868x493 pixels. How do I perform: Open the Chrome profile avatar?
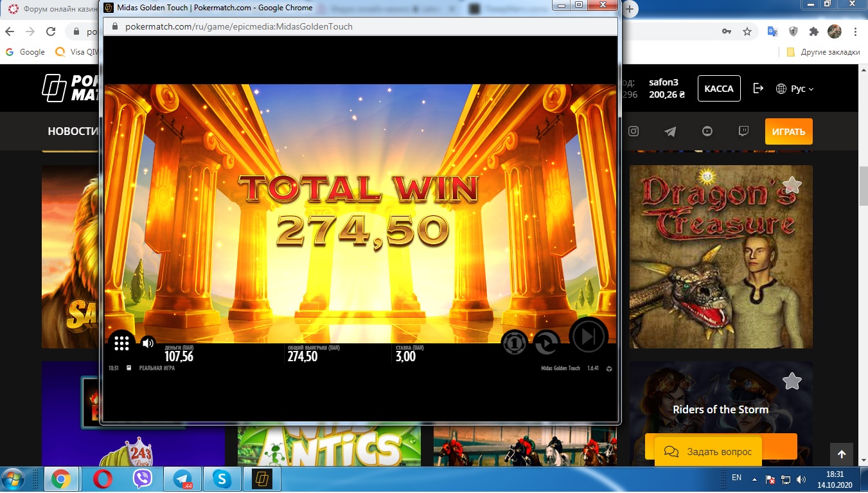pyautogui.click(x=835, y=31)
